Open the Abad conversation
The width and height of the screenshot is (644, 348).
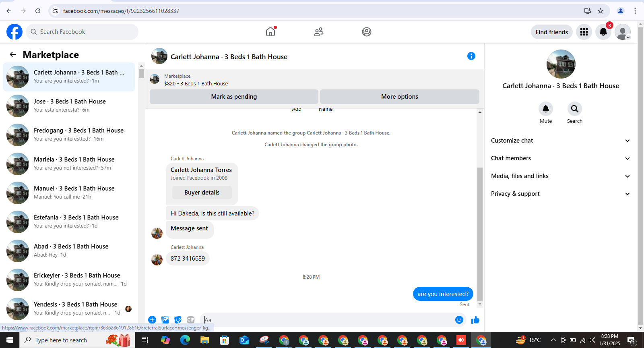(x=69, y=251)
